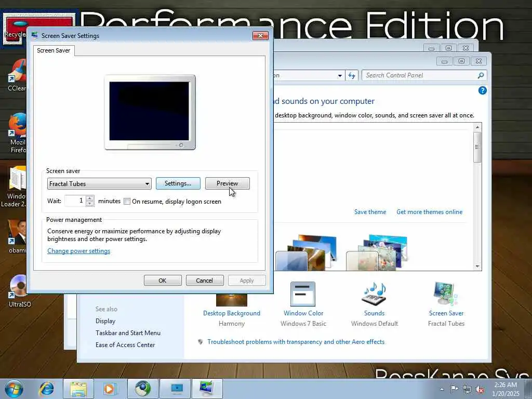Viewport: 532px width, 399px height.
Task: Click the Show desktop button on the taskbar
Action: pos(528,389)
